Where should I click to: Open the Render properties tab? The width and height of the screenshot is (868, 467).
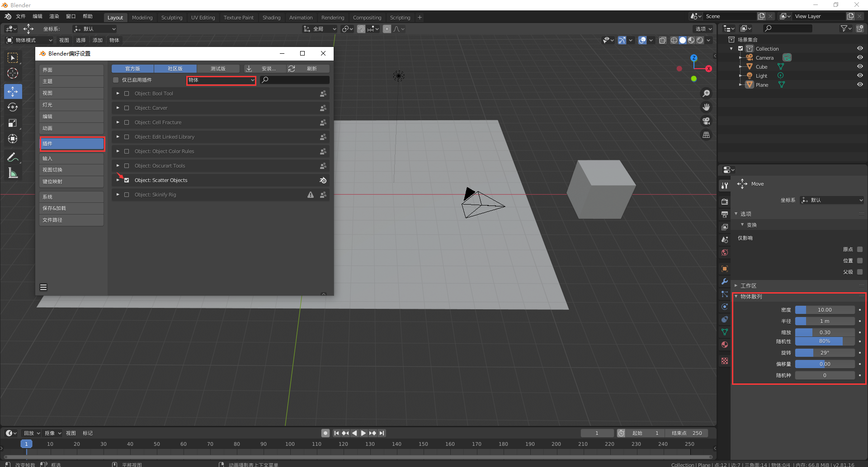pos(725,201)
